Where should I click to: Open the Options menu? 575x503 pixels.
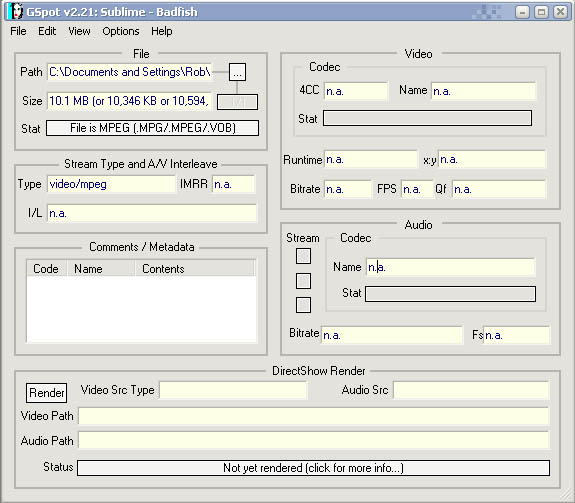pos(121,31)
